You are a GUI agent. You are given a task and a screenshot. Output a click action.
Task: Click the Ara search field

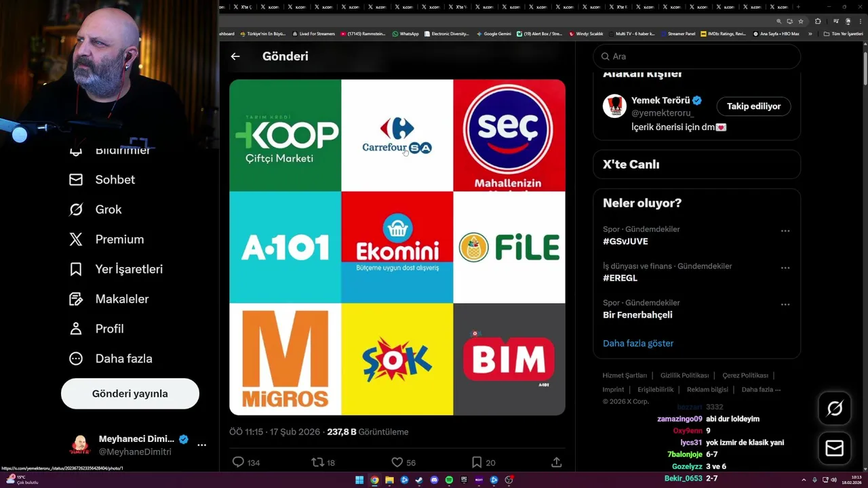[x=697, y=56]
